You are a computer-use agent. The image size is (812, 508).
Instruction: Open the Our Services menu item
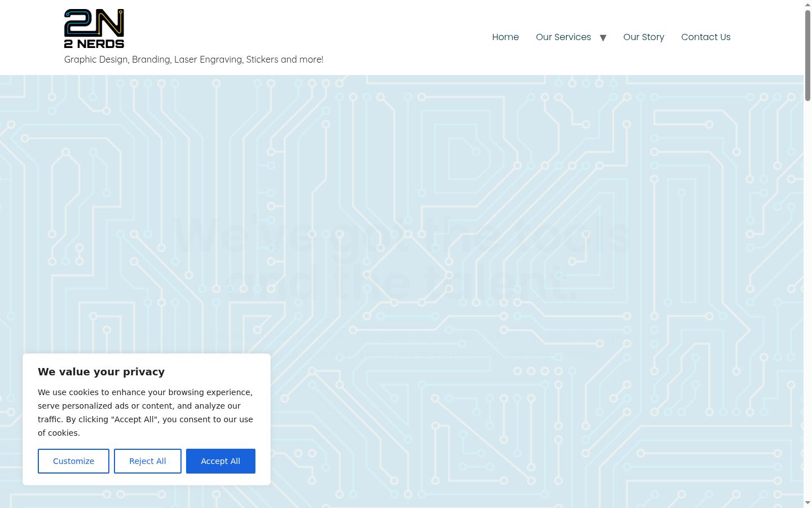563,37
